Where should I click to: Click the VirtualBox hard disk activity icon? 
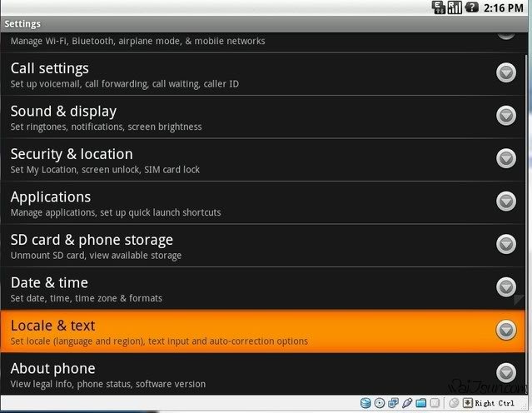click(365, 403)
